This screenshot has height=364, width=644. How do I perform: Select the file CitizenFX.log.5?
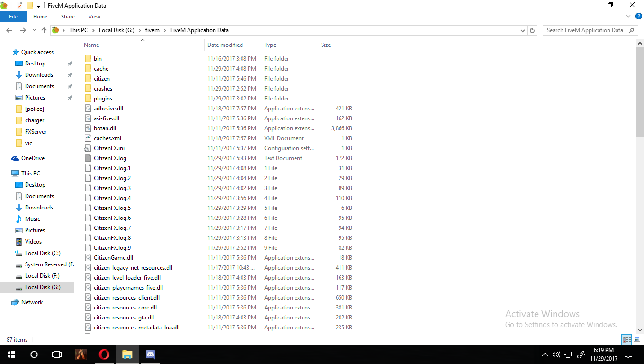tap(112, 208)
